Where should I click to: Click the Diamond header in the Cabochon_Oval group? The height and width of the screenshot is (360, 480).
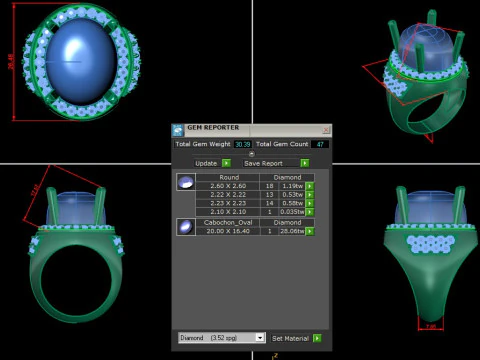click(x=287, y=222)
